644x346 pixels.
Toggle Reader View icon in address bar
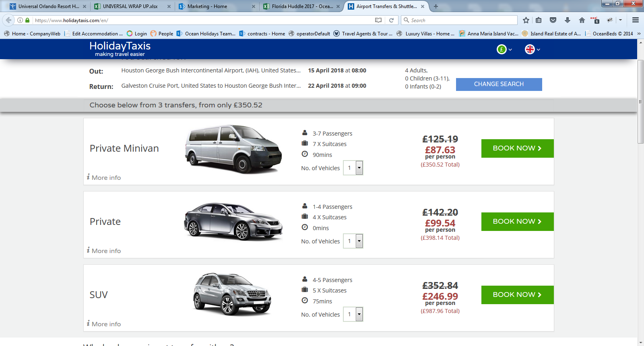[x=378, y=20]
